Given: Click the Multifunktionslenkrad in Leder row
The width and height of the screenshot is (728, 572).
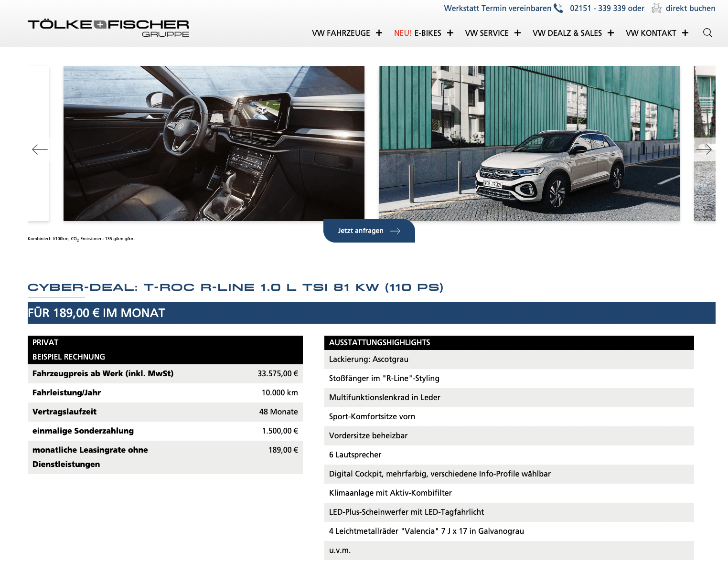Looking at the screenshot, I should (509, 398).
